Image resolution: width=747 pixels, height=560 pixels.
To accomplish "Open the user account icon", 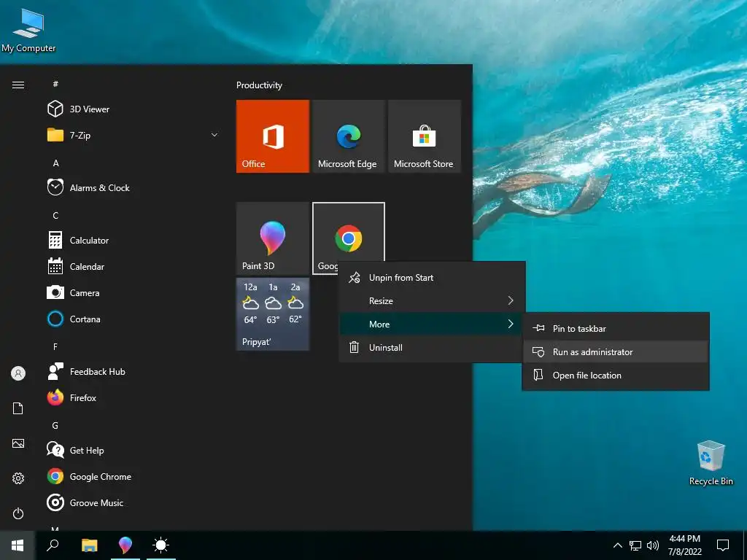I will (x=18, y=373).
